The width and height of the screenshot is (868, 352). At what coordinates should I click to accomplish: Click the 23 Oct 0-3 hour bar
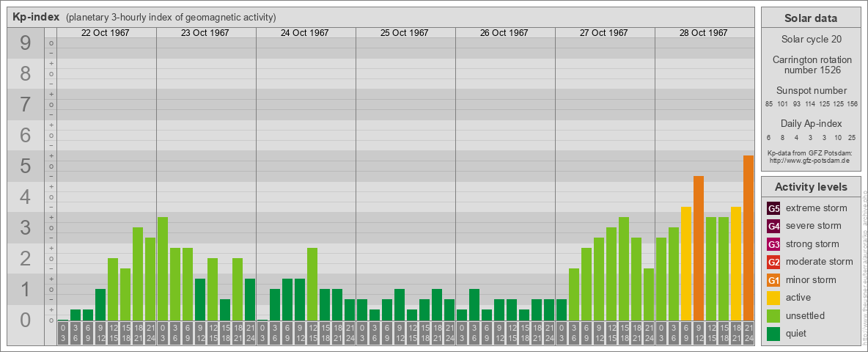coord(163,268)
